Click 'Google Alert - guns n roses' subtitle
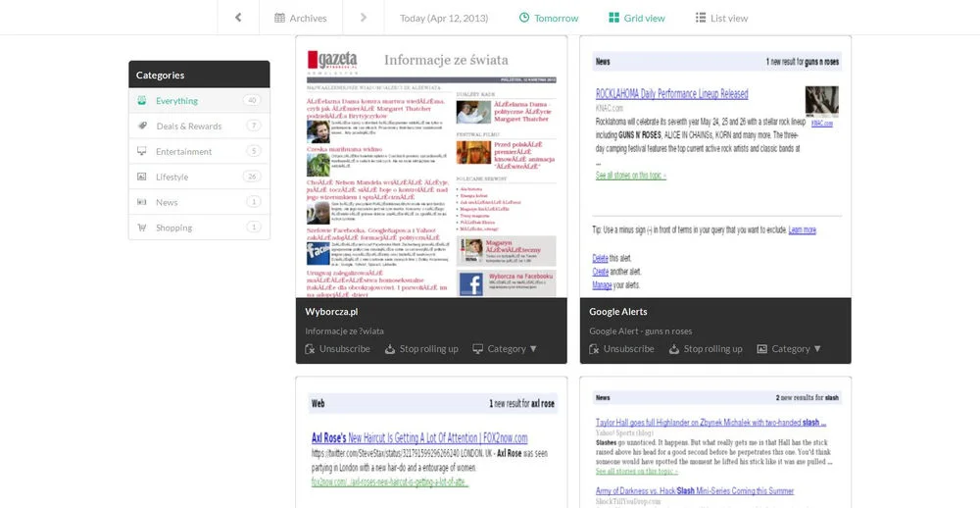980x508 pixels. coord(641,331)
